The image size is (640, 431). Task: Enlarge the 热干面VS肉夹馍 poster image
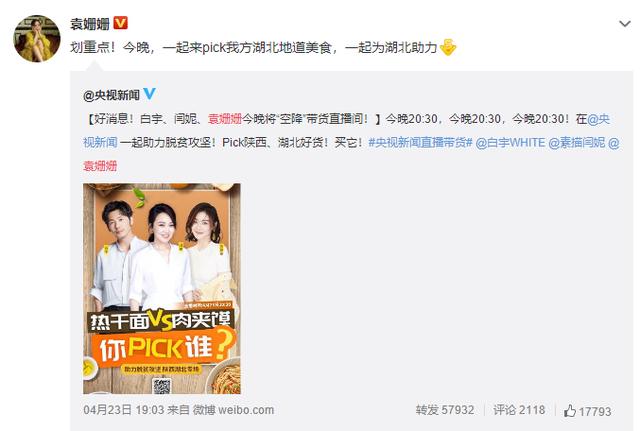coord(162,289)
